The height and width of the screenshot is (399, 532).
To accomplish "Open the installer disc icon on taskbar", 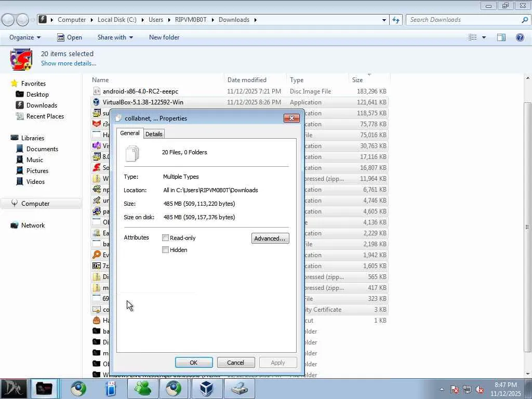I will (240, 389).
